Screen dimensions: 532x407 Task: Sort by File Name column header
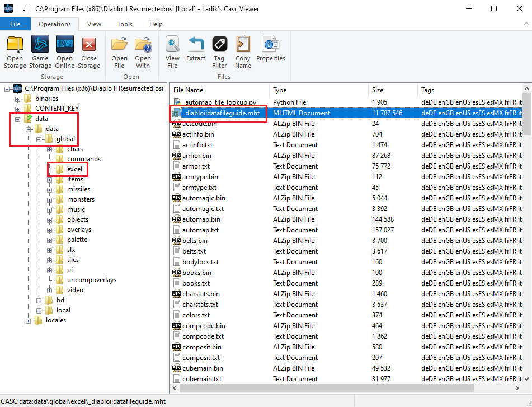coord(219,90)
